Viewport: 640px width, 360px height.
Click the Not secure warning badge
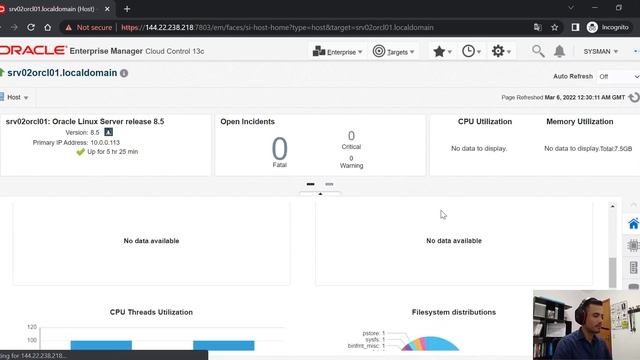[89, 27]
